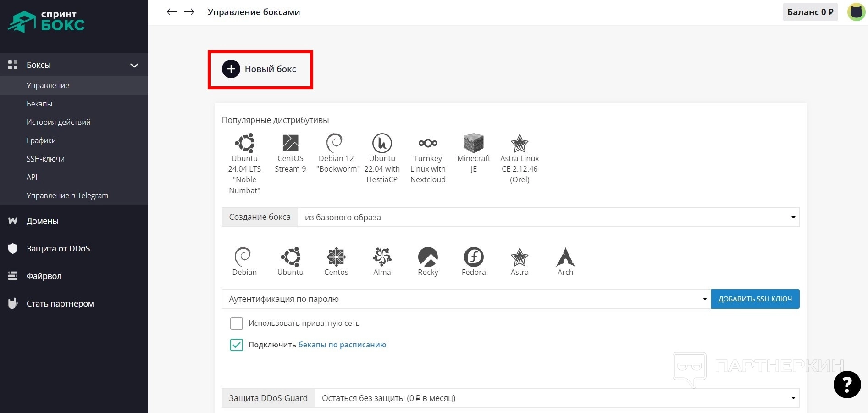Enable the private network checkbox
The image size is (868, 413).
(237, 324)
